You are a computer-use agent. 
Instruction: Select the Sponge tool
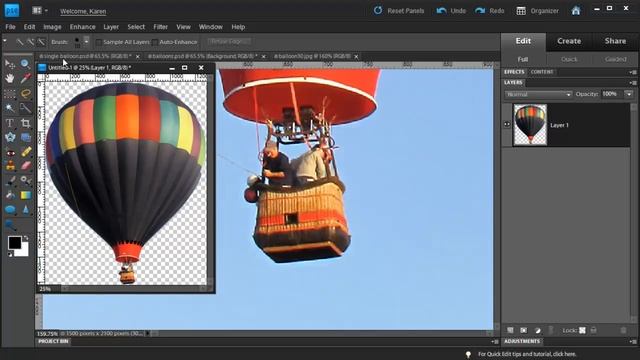(10, 225)
